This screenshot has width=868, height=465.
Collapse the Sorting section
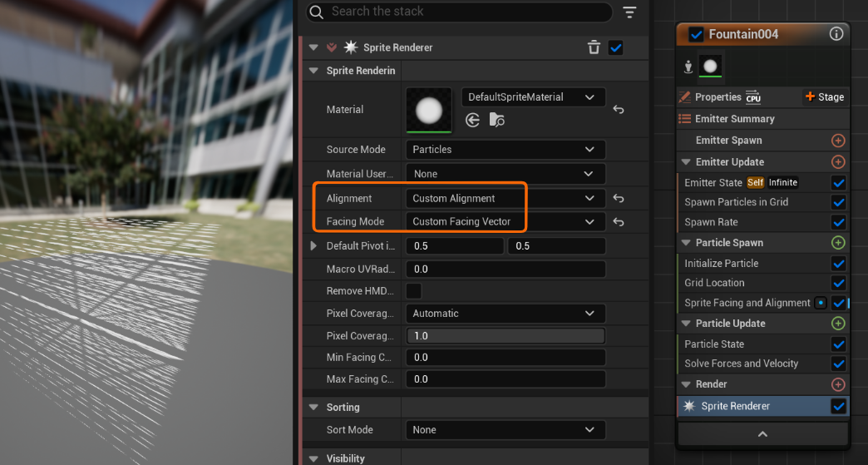click(313, 408)
